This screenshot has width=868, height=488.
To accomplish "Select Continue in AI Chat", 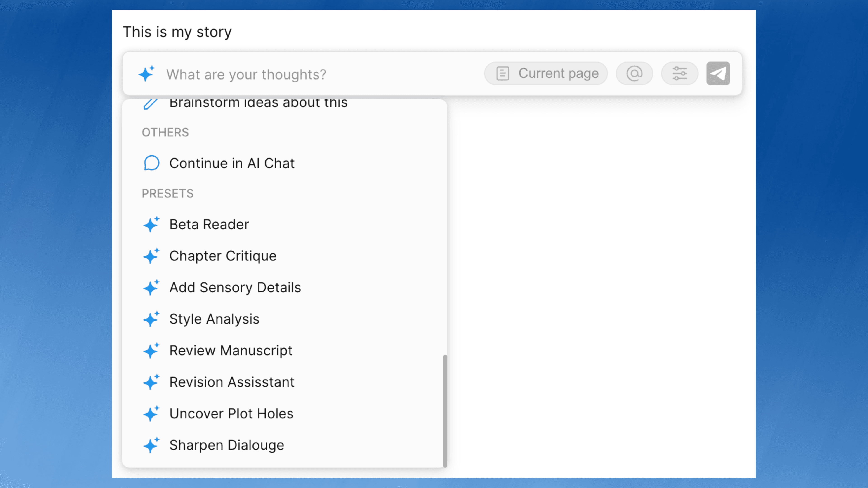I will [232, 163].
